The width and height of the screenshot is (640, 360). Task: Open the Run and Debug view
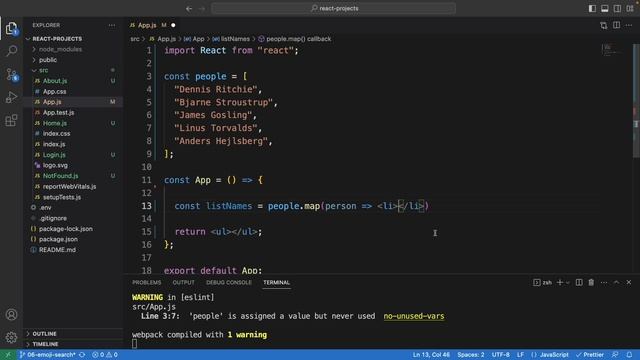[x=11, y=97]
